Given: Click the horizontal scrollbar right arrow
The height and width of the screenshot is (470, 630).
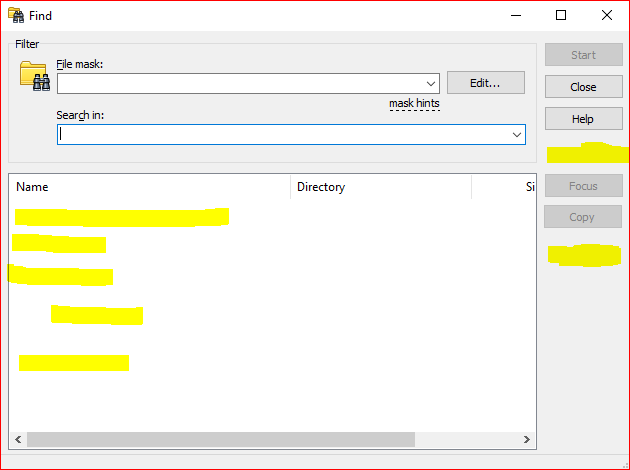Looking at the screenshot, I should click(x=527, y=440).
